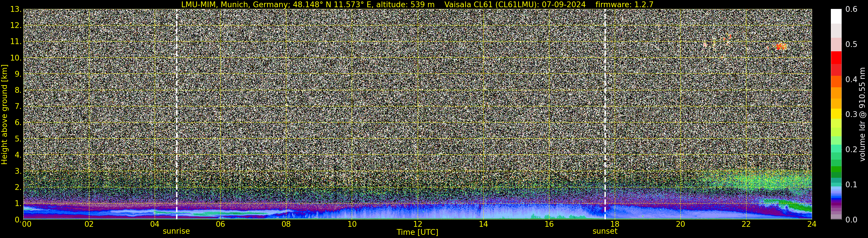This screenshot has width=868, height=238.
Task: Click the '20' time tick label
Action: pyautogui.click(x=680, y=224)
